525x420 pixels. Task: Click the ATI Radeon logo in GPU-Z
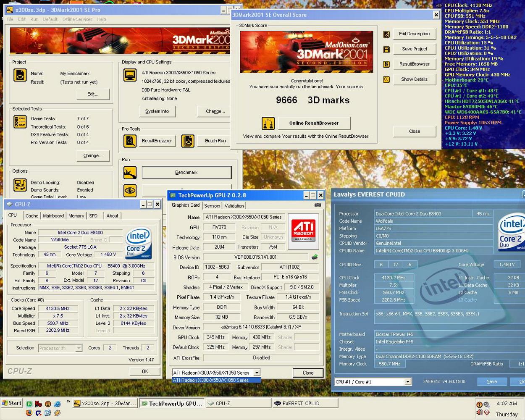(304, 231)
